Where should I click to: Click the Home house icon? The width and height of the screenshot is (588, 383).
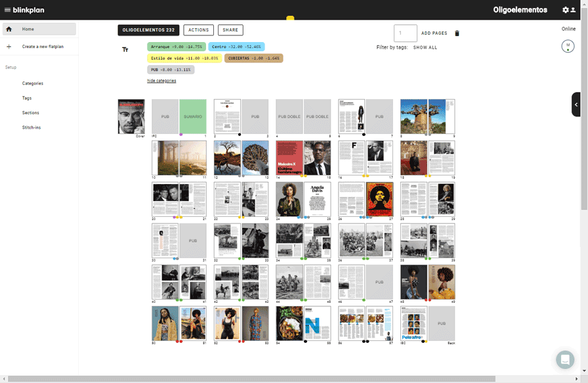pyautogui.click(x=9, y=29)
